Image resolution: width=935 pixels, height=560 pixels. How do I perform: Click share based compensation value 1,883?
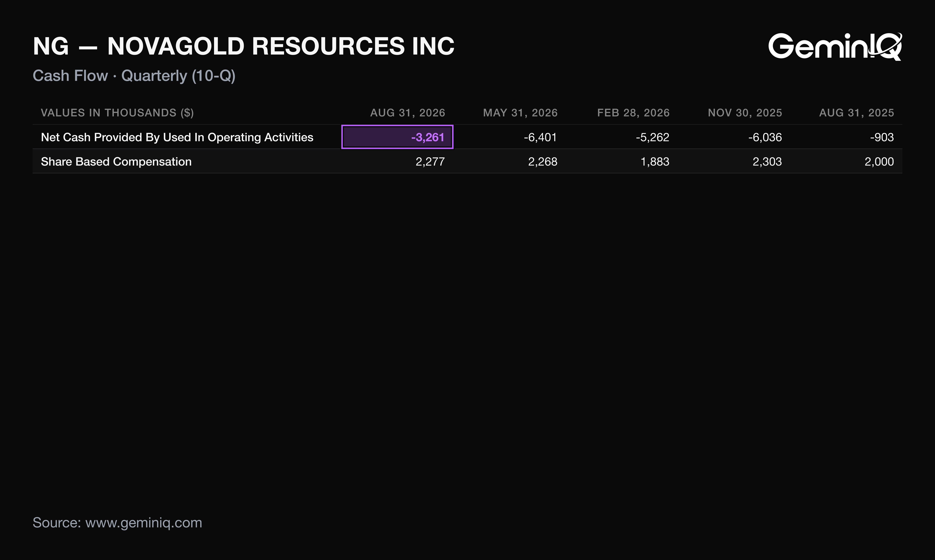(655, 162)
